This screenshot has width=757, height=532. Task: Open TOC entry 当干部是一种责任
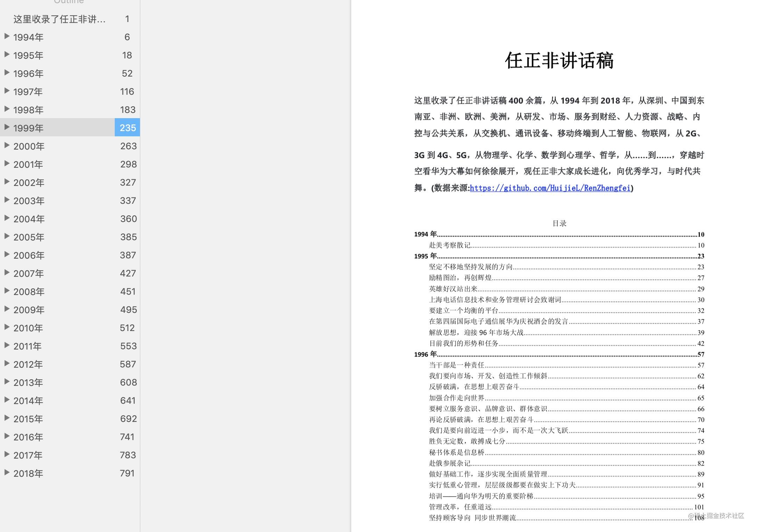566,365
